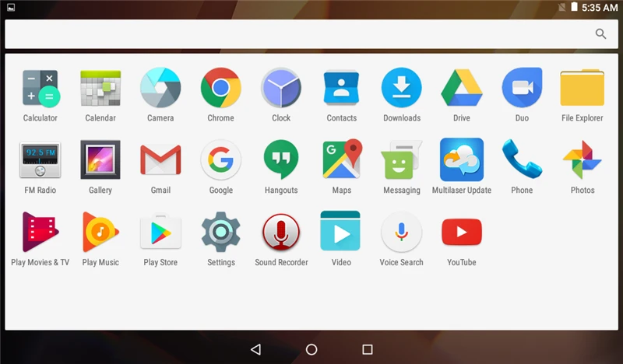Open the Play Store
Screen dimensions: 623x364
[x=160, y=232]
